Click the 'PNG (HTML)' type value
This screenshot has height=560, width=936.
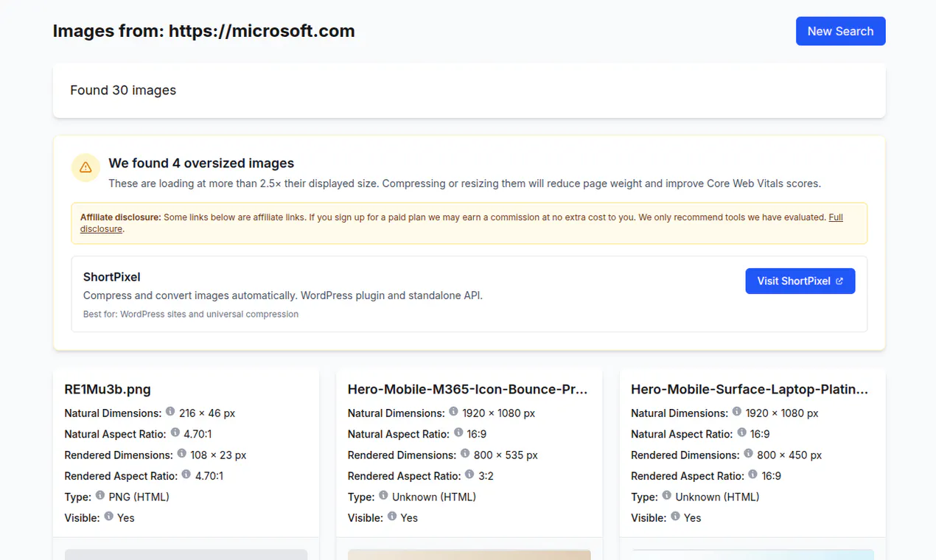click(x=139, y=497)
